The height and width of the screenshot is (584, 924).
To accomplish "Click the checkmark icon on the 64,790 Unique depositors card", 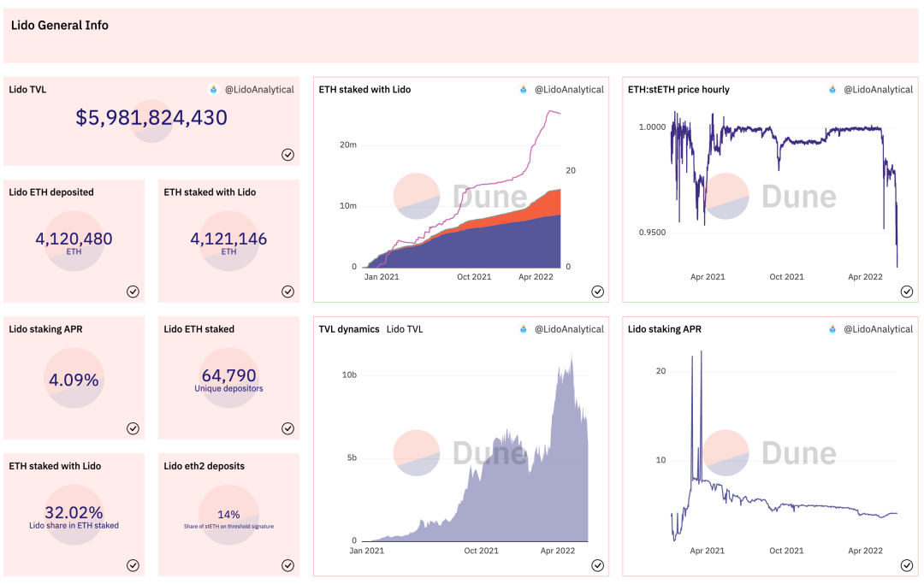I will 287,428.
